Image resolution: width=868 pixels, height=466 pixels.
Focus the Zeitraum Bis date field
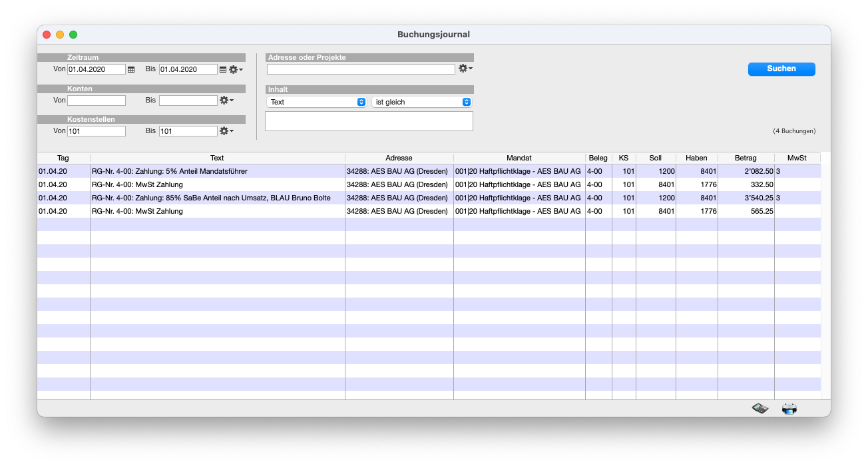click(188, 69)
